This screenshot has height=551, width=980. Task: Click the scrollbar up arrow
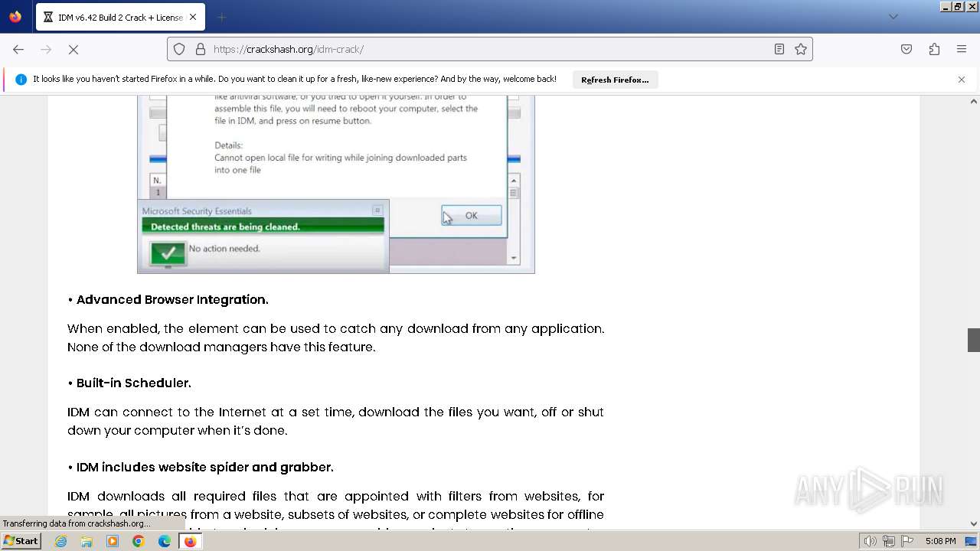(974, 101)
